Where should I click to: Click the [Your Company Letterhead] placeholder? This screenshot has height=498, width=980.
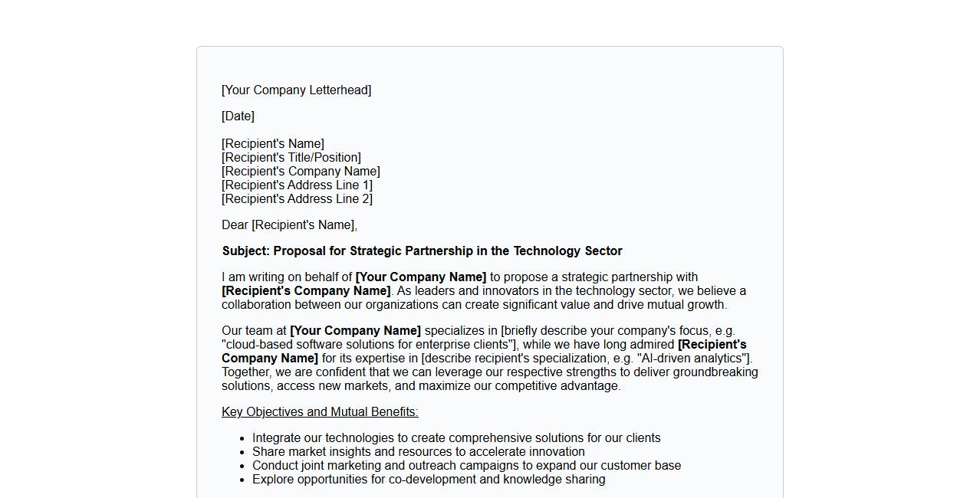coord(296,90)
